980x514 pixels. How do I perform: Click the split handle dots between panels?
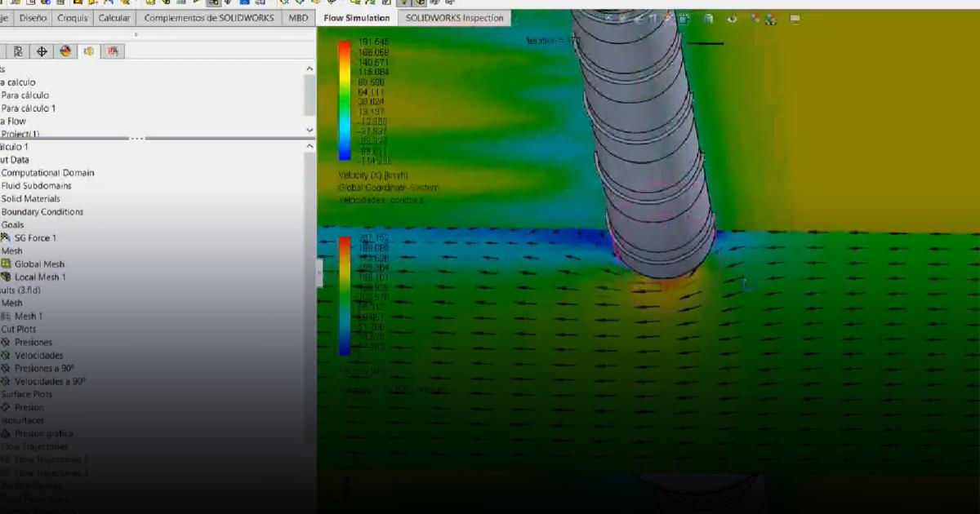tap(136, 138)
